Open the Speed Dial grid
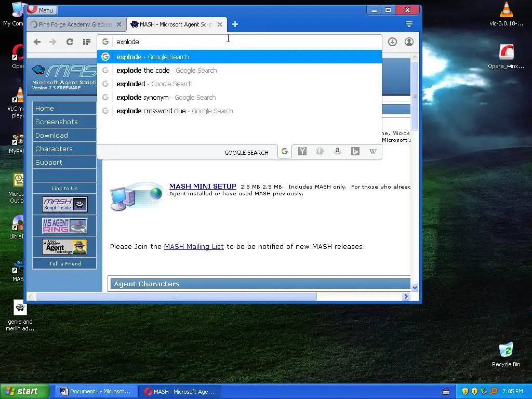532x399 pixels. [x=87, y=42]
